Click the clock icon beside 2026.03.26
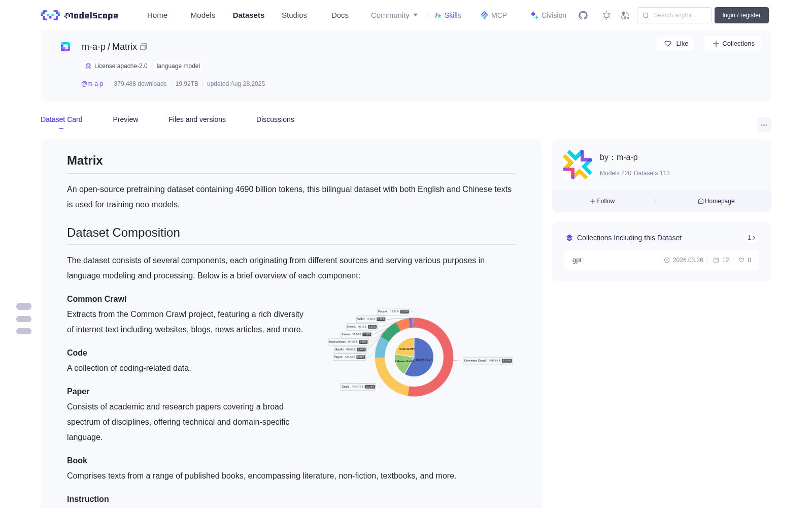The image size is (812, 508). 667,260
